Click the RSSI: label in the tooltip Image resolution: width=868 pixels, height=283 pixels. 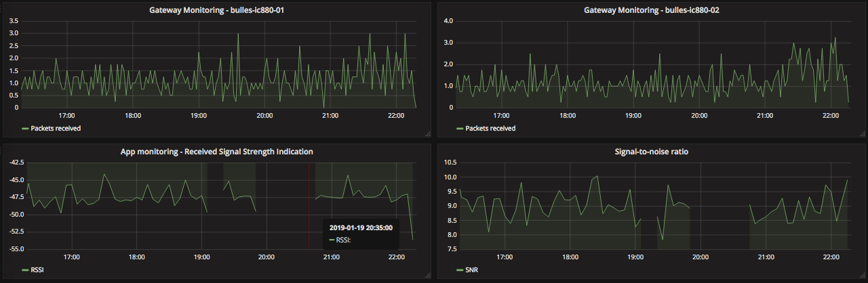click(x=344, y=240)
